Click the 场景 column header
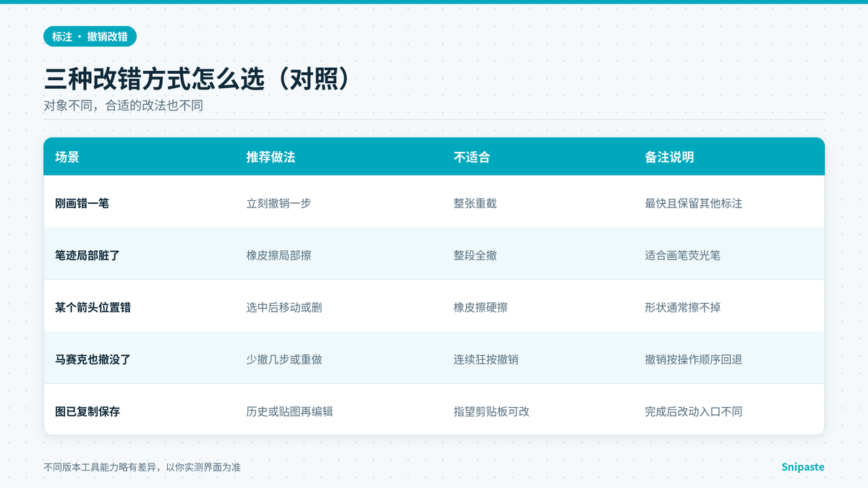The height and width of the screenshot is (488, 868). (x=67, y=157)
